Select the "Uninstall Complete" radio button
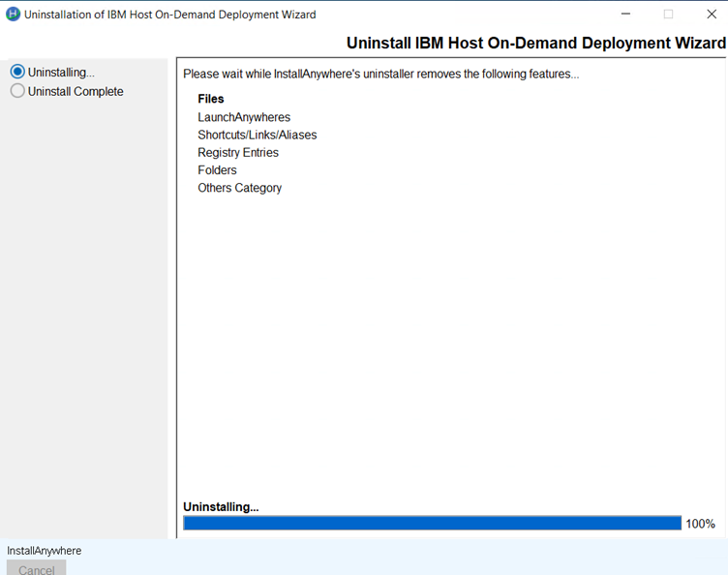 [x=17, y=91]
